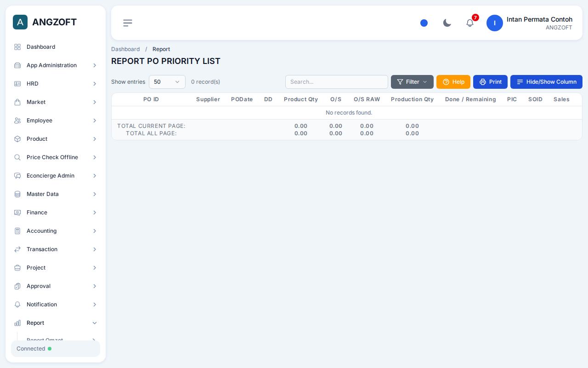Expand the App Administration chevron
The image size is (588, 368).
95,65
